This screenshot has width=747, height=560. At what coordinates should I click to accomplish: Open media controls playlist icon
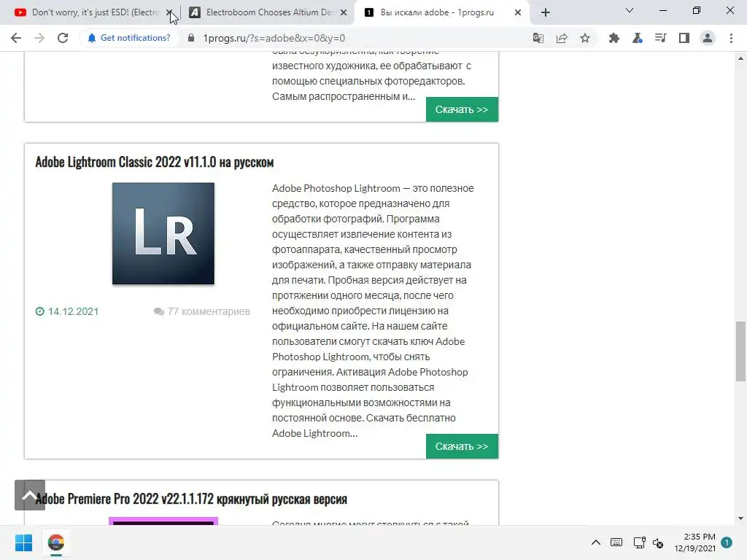pyautogui.click(x=661, y=38)
